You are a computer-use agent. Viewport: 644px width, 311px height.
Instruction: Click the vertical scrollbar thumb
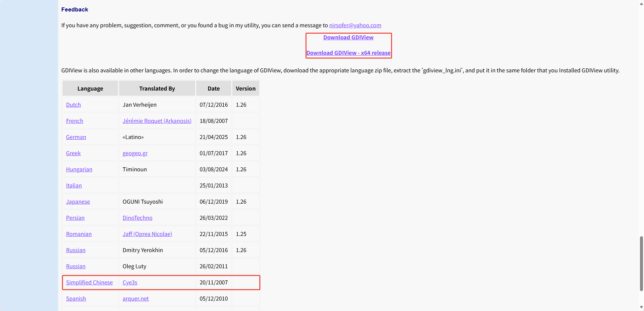[x=641, y=264]
